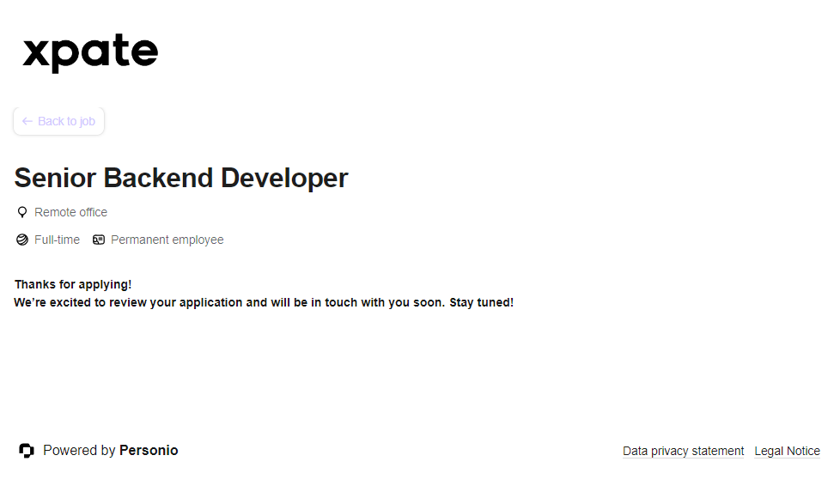Go back using Back to job button
The image size is (834, 504).
pyautogui.click(x=59, y=122)
